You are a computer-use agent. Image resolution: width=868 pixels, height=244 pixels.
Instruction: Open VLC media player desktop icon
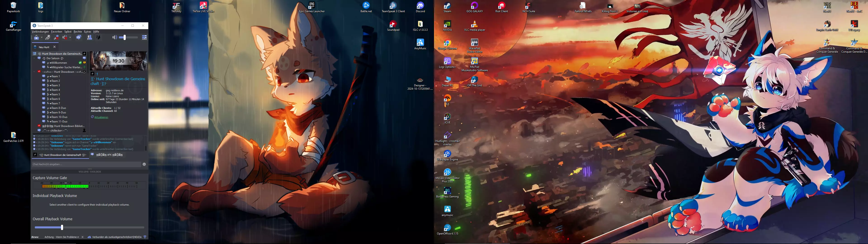pos(474,26)
